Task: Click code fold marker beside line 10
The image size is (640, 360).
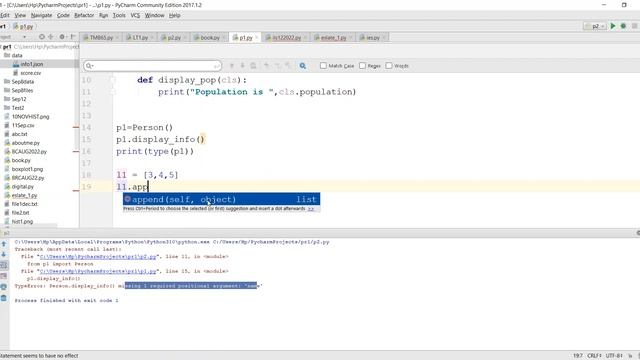Action: tap(113, 80)
